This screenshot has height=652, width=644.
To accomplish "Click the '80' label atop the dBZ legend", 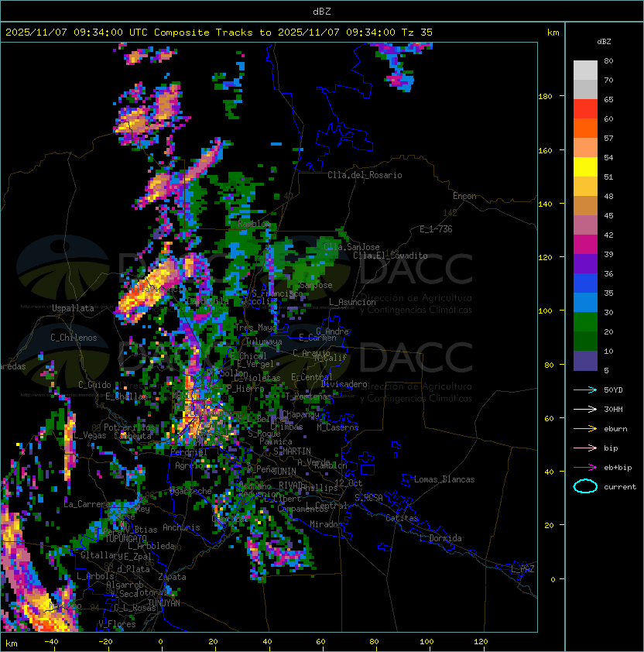I will click(608, 60).
